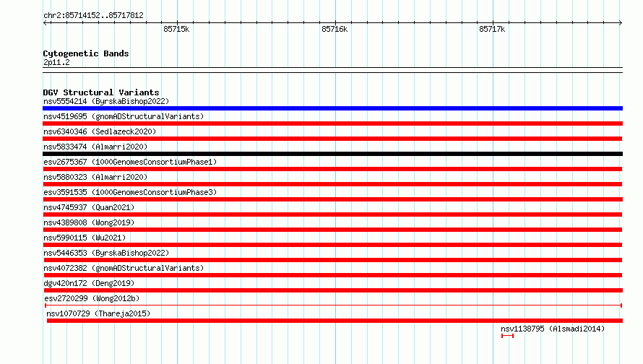Screen dimensions: 643x364
Task: Select the red bar under esv3591535
Action: pos(332,199)
